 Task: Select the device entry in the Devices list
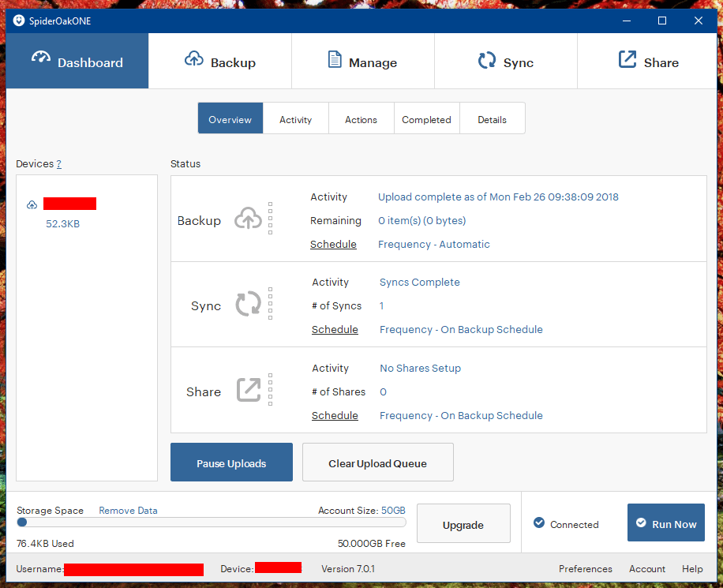tap(69, 203)
